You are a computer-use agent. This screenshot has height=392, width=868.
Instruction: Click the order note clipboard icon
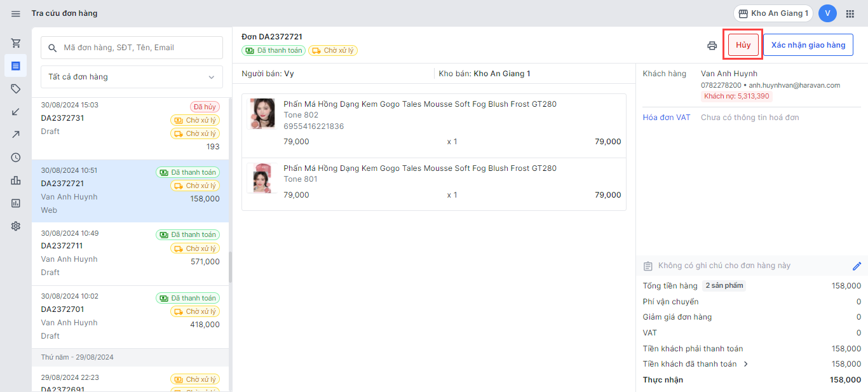click(x=648, y=266)
